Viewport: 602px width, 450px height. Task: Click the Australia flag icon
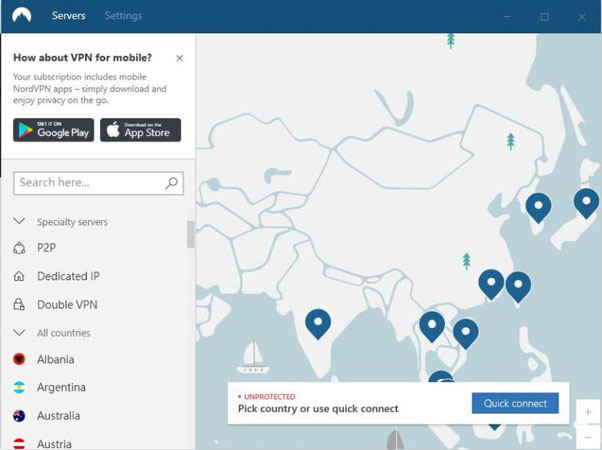pos(19,416)
